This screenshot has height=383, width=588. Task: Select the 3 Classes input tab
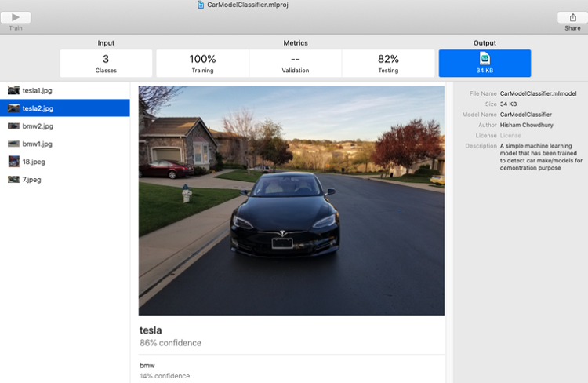[x=106, y=64]
